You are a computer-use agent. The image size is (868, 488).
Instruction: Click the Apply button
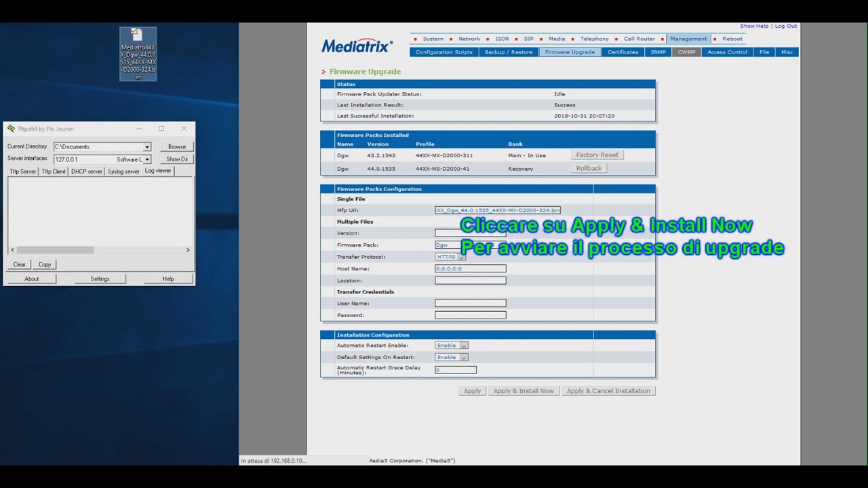(x=473, y=391)
